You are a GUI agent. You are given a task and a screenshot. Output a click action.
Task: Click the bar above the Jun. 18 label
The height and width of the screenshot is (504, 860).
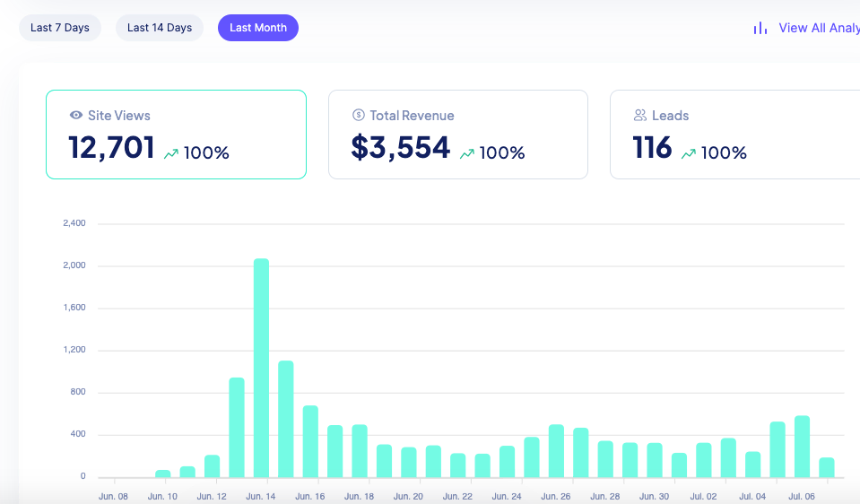point(360,450)
